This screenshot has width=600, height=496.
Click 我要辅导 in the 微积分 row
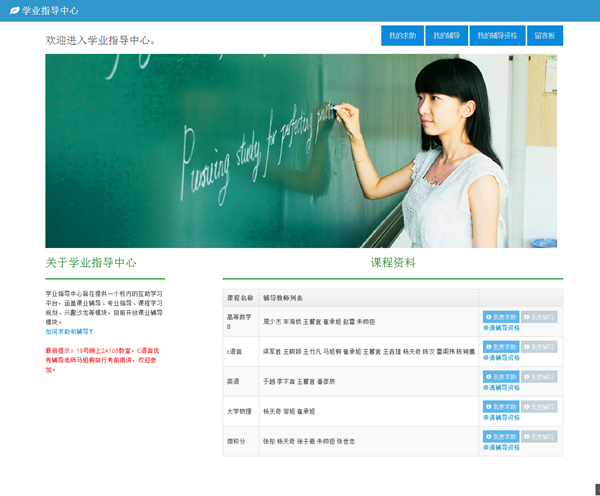[x=539, y=437]
